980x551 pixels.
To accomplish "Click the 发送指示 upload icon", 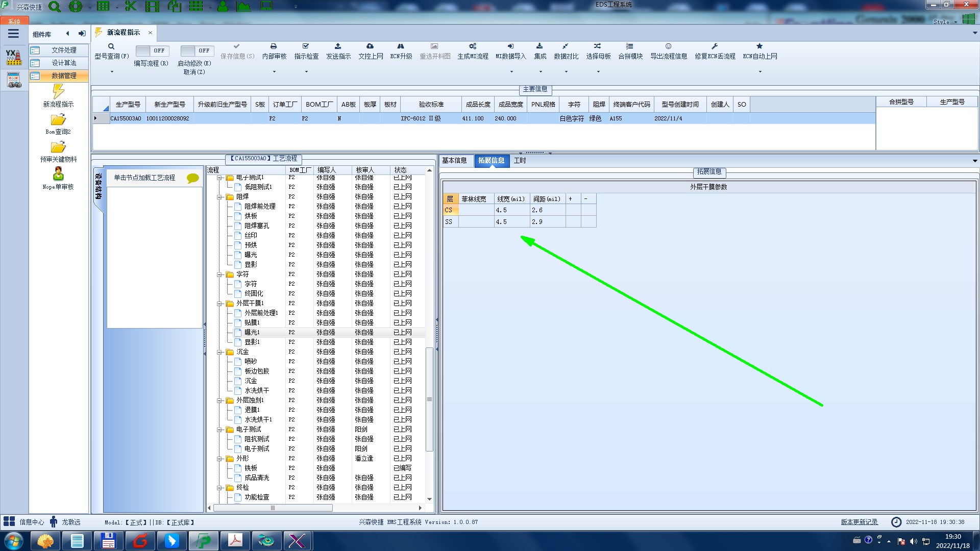I will [x=338, y=46].
